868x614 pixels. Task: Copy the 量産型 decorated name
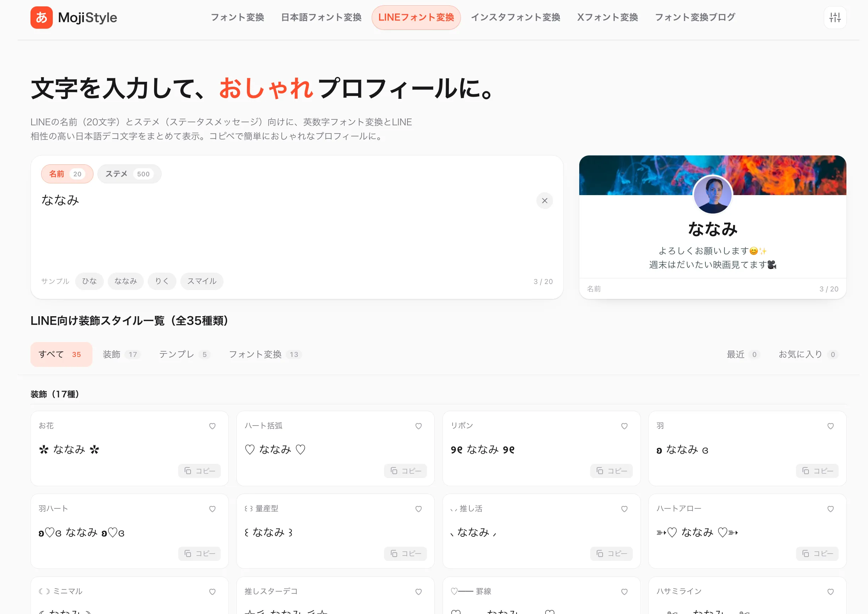pos(405,553)
